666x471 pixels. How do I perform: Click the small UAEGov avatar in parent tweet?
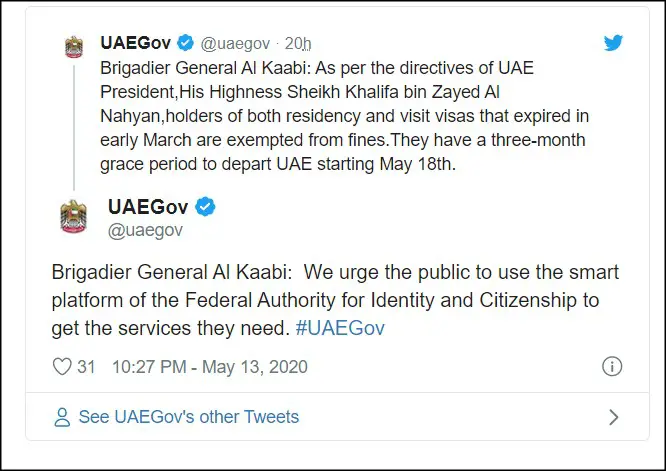click(x=74, y=47)
